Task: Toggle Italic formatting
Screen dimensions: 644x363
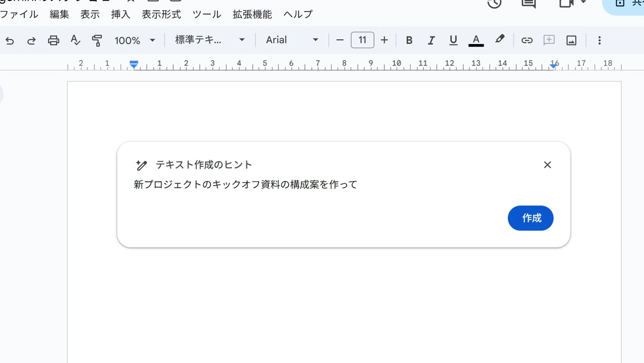Action: pyautogui.click(x=431, y=40)
